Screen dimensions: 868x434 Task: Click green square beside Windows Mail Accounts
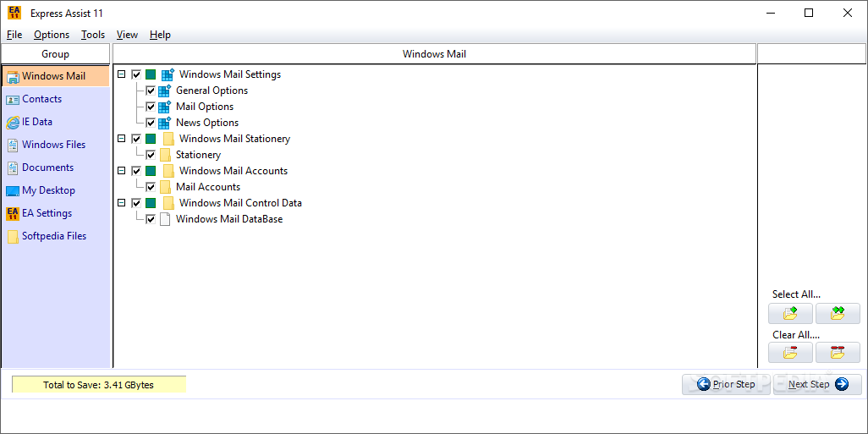(151, 171)
